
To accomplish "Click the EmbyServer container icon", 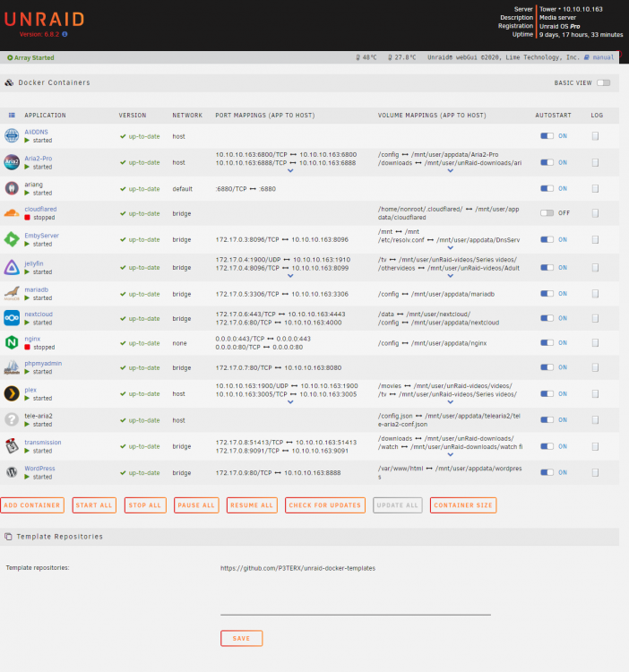I will pyautogui.click(x=12, y=239).
